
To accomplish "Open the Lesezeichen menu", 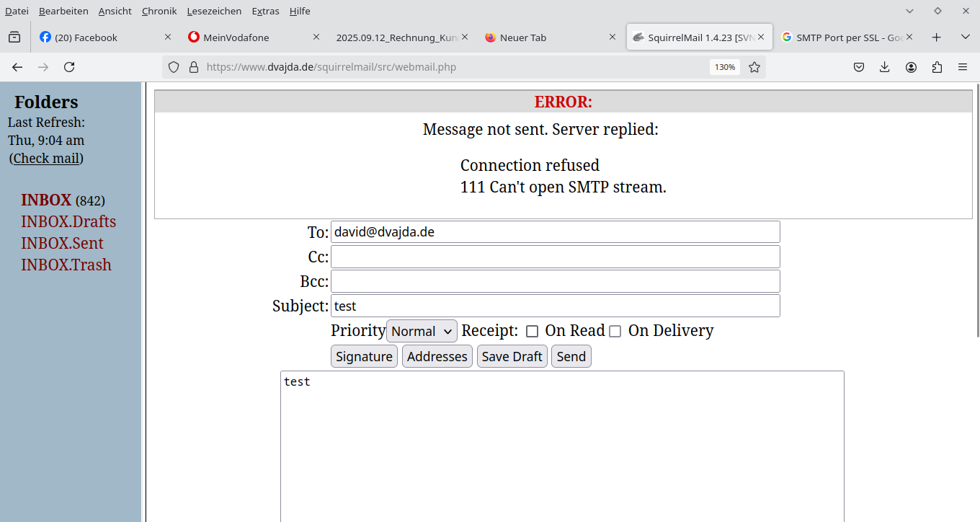I will [214, 11].
